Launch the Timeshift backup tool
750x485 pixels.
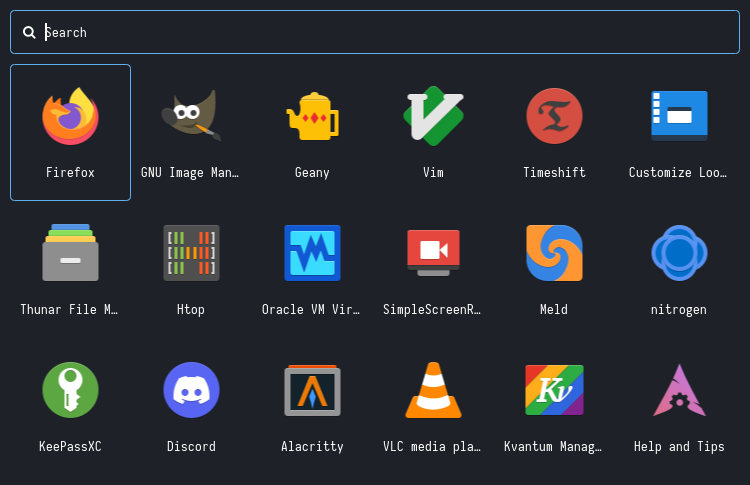[x=554, y=117]
